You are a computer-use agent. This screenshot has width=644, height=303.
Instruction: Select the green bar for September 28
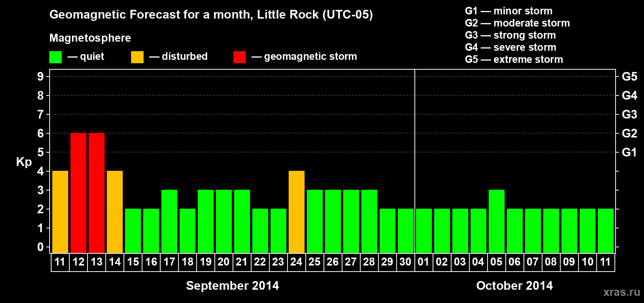point(369,221)
